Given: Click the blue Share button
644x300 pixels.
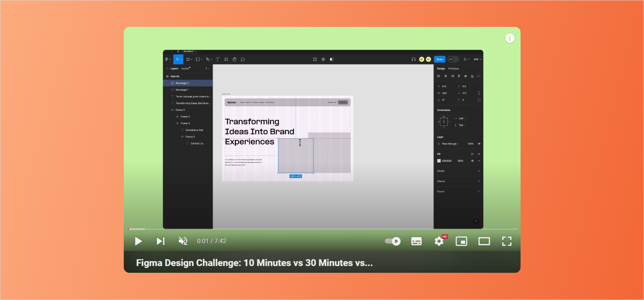Looking at the screenshot, I should point(439,59).
